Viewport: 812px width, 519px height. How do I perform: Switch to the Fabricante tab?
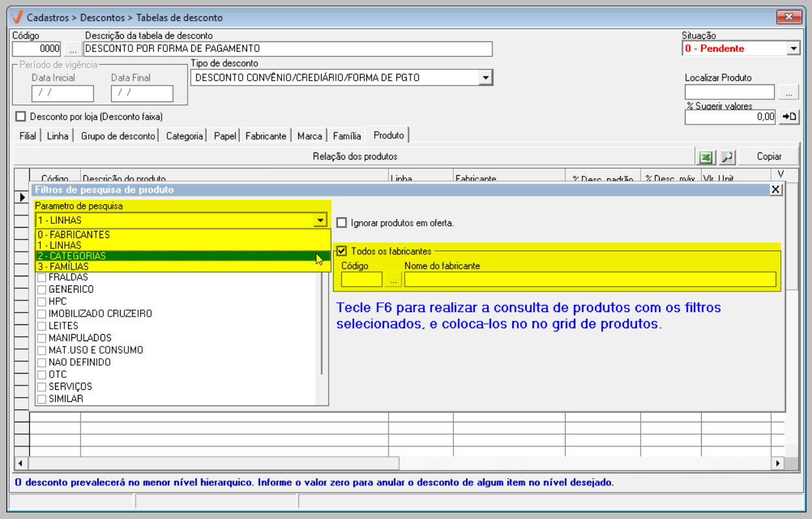pyautogui.click(x=265, y=136)
